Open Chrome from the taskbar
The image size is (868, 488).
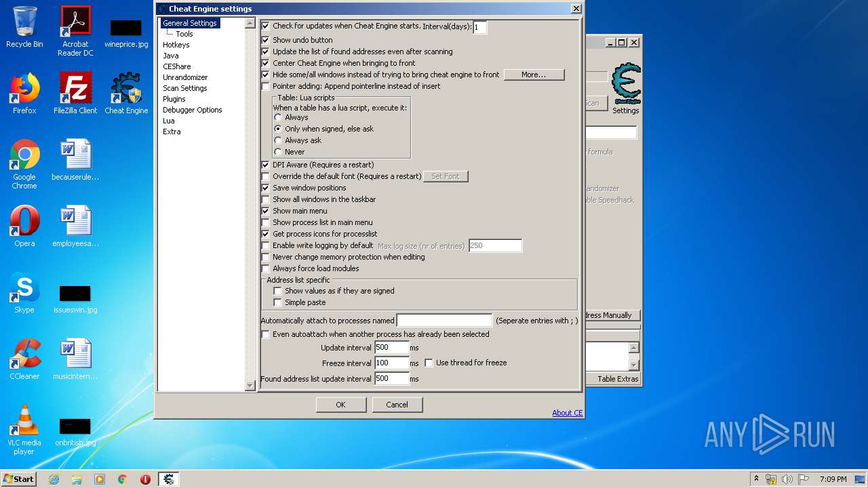point(123,479)
